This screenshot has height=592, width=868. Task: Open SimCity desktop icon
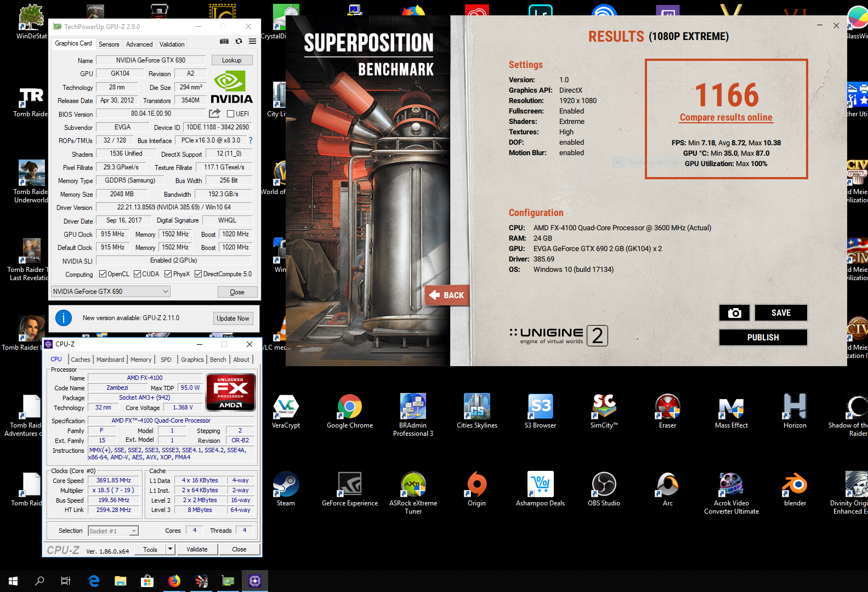(604, 412)
